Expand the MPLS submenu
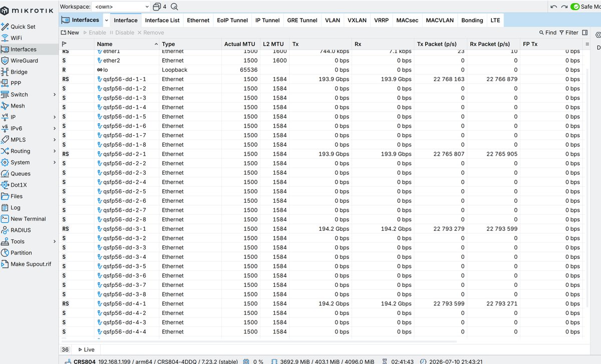 pos(55,140)
